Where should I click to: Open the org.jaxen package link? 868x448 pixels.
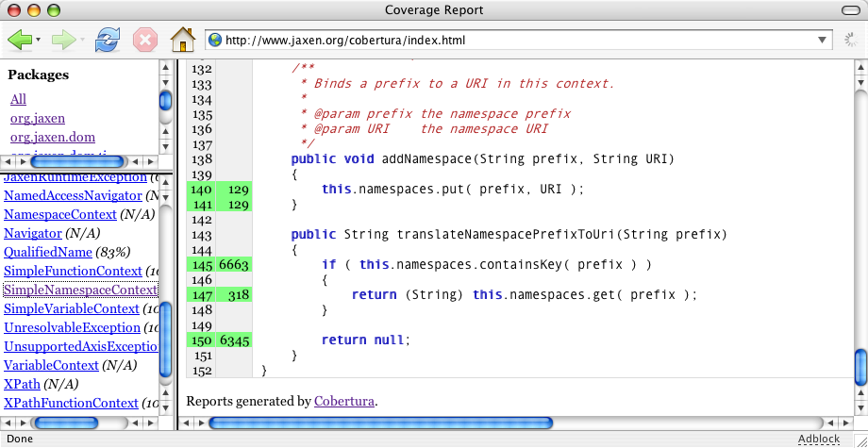click(x=38, y=118)
